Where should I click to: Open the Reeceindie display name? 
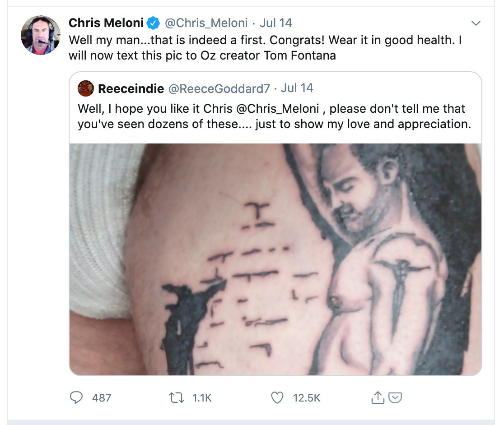tap(131, 88)
